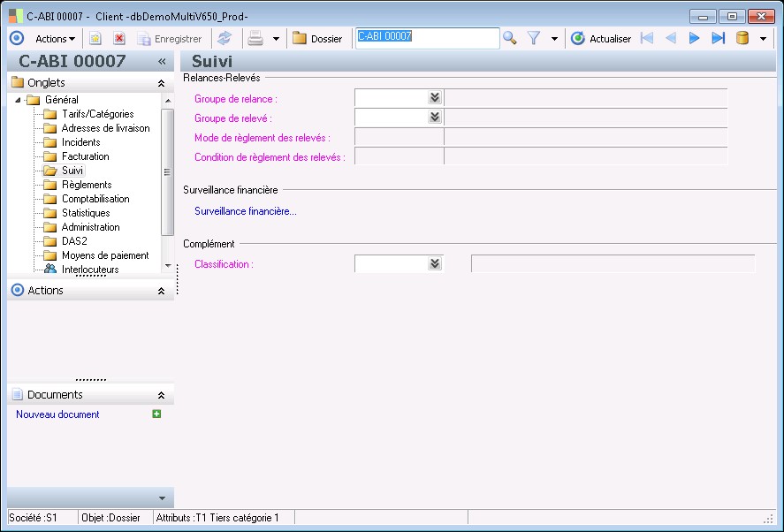Click the Nouveau document link

pyautogui.click(x=57, y=414)
